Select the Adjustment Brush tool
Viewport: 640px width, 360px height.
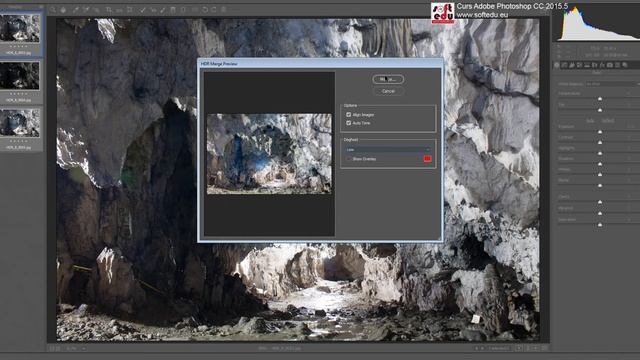(x=163, y=10)
